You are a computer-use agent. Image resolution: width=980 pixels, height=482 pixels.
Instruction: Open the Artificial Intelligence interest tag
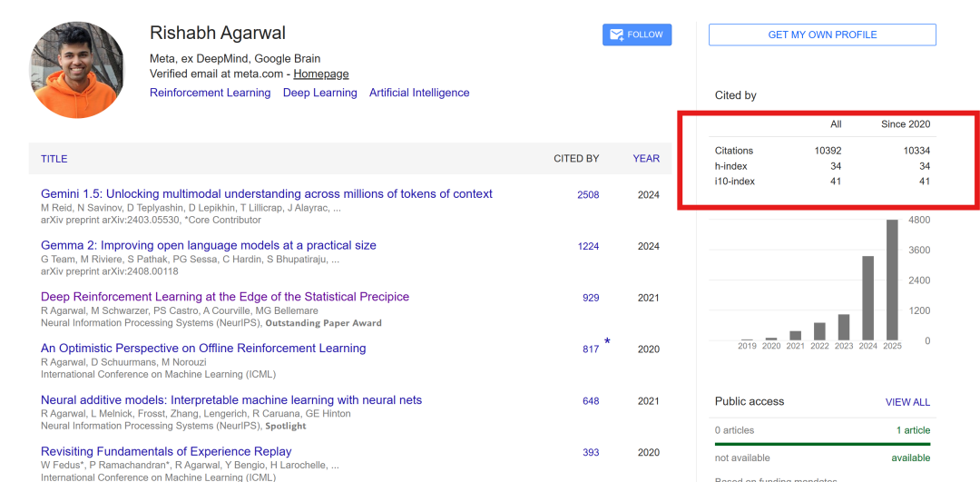[419, 93]
